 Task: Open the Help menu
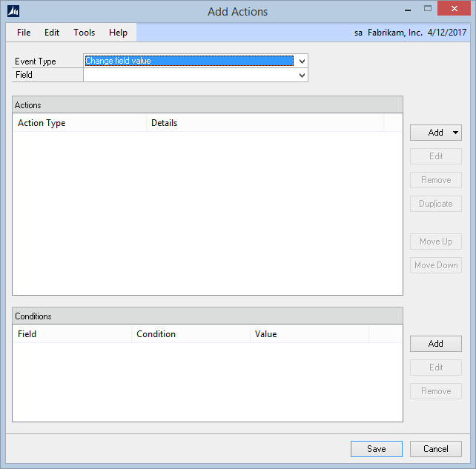[x=118, y=33]
